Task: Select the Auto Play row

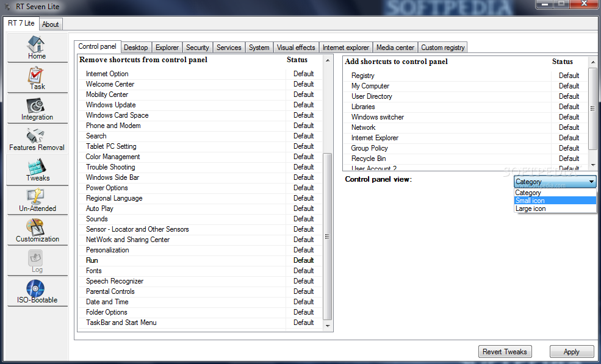Action: 201,209
